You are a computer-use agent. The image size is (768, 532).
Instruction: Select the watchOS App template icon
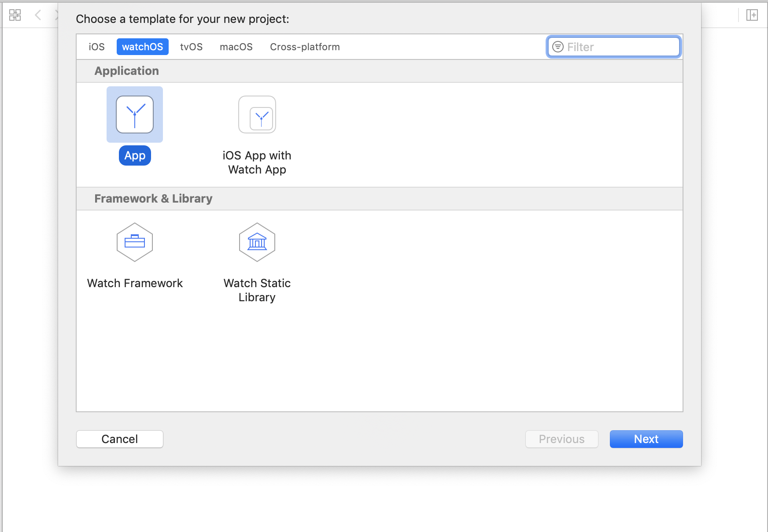tap(135, 115)
